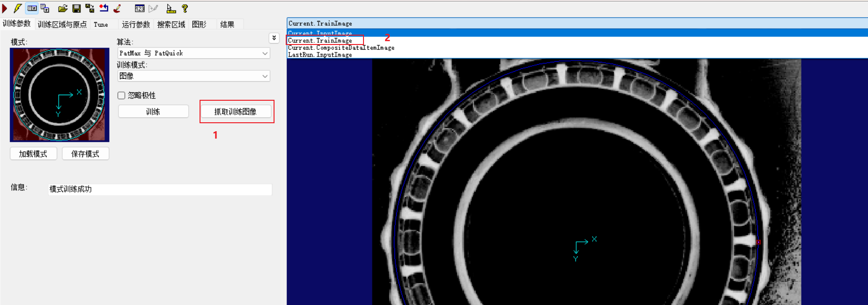Click the trained pattern thumbnail image
This screenshot has width=868, height=305.
tap(59, 95)
